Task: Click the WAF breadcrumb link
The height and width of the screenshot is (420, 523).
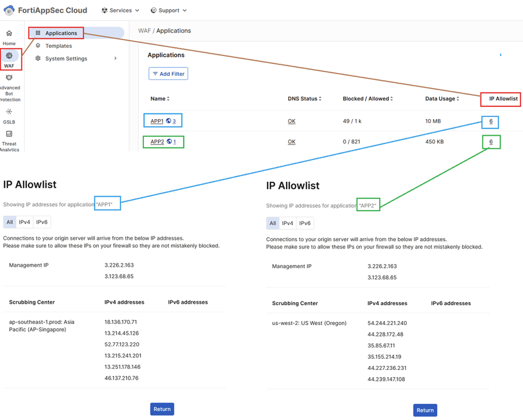Action: (x=144, y=30)
